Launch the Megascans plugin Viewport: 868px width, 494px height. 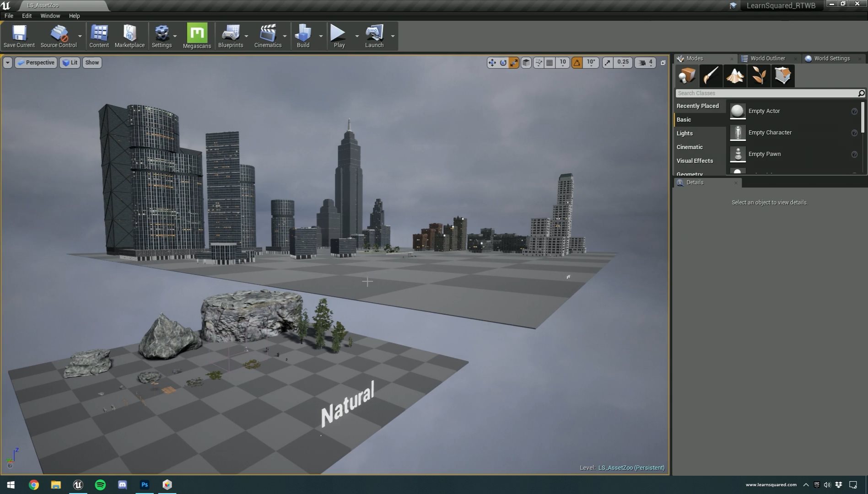pos(197,36)
